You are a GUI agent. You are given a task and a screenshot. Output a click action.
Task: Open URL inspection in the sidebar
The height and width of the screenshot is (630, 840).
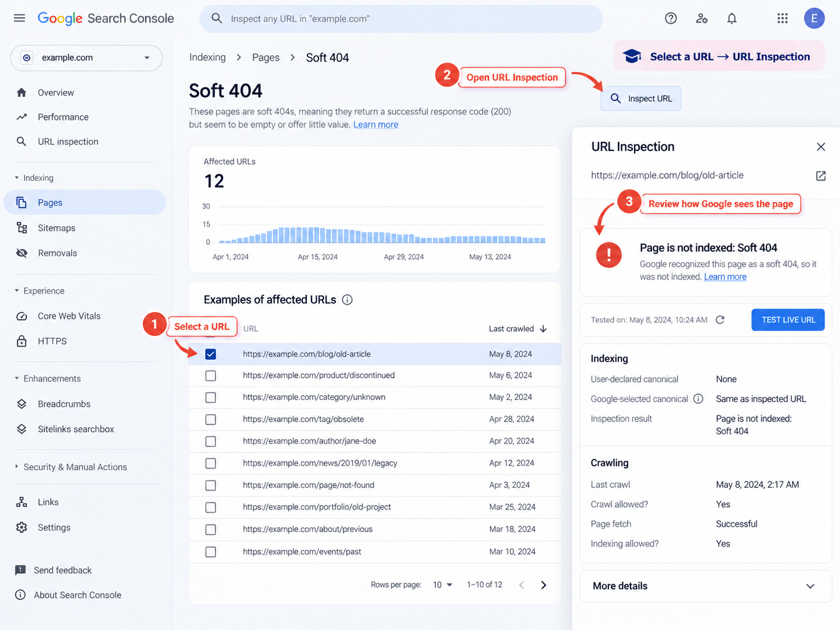click(68, 142)
